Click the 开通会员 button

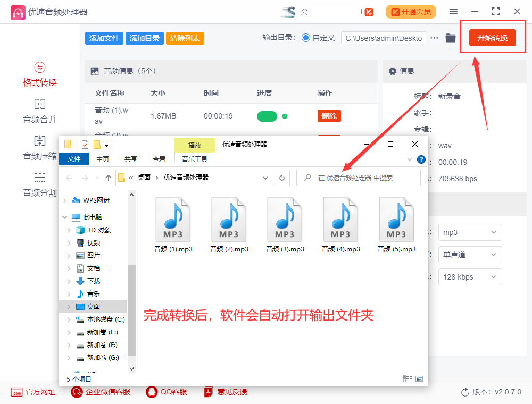click(411, 12)
